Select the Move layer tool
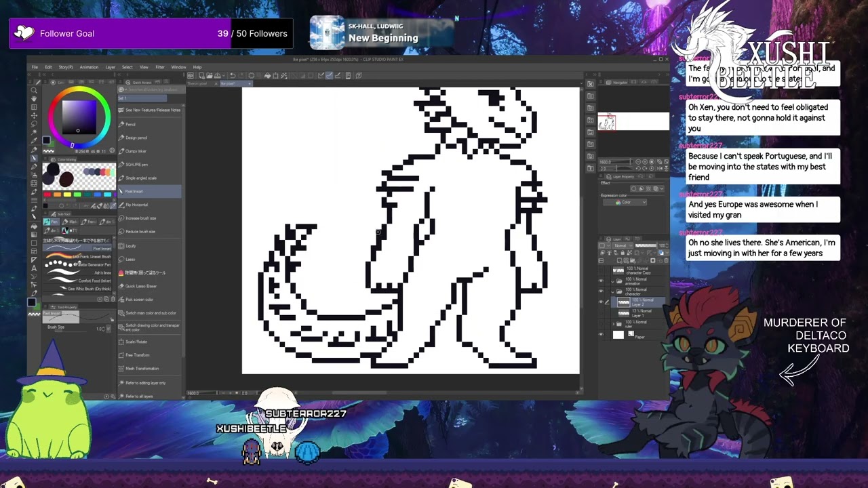This screenshot has height=488, width=868. (34, 116)
